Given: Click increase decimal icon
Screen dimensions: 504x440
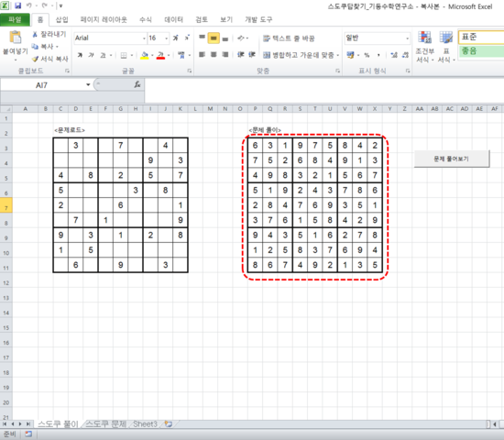Looking at the screenshot, I should click(x=394, y=55).
